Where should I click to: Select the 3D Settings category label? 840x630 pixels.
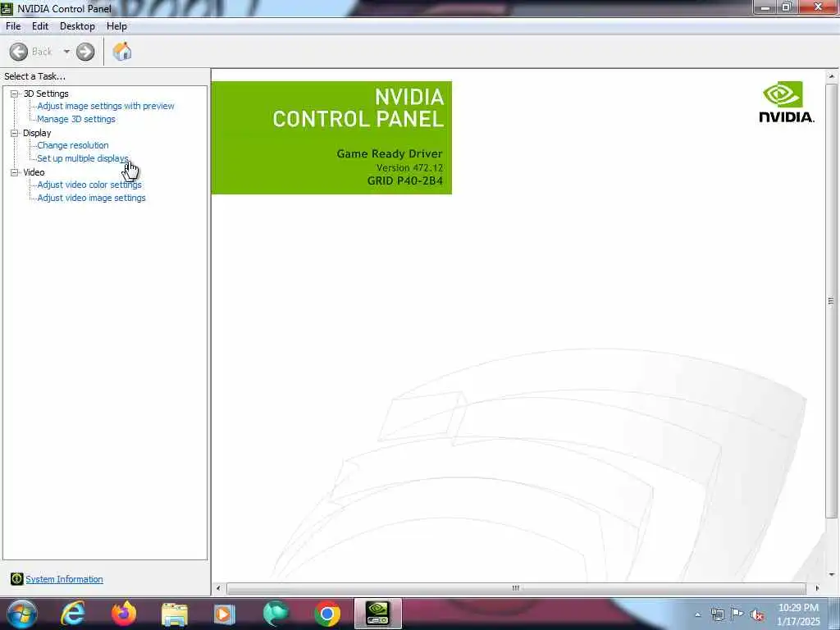pyautogui.click(x=46, y=94)
